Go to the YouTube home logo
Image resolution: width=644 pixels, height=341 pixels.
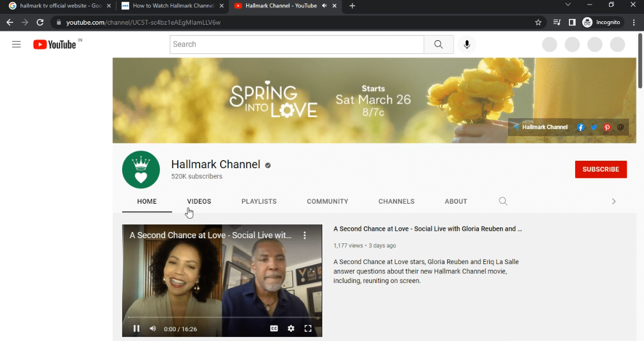[x=55, y=44]
